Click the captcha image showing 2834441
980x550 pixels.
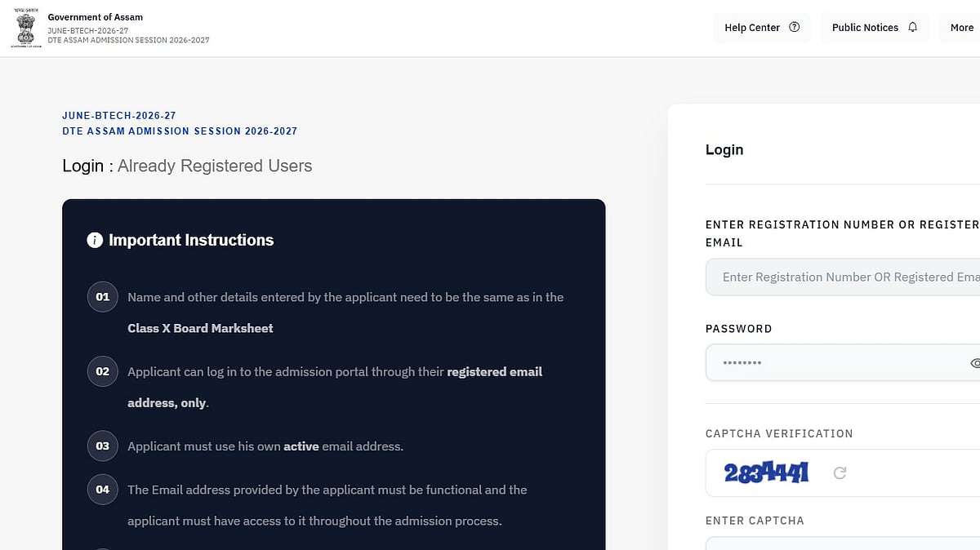coord(766,472)
